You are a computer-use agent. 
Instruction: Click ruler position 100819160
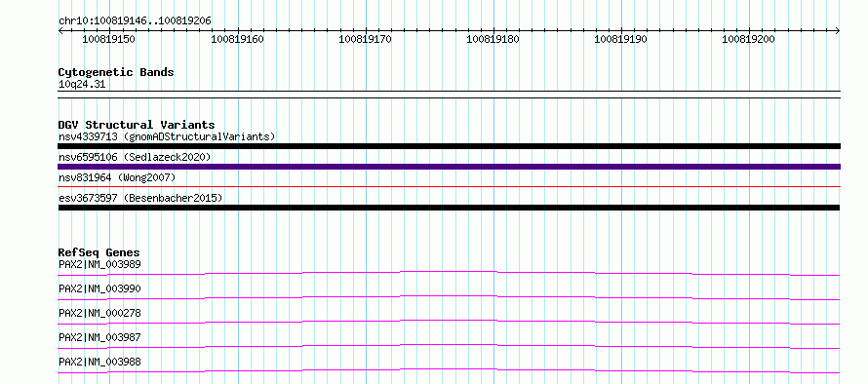238,40
